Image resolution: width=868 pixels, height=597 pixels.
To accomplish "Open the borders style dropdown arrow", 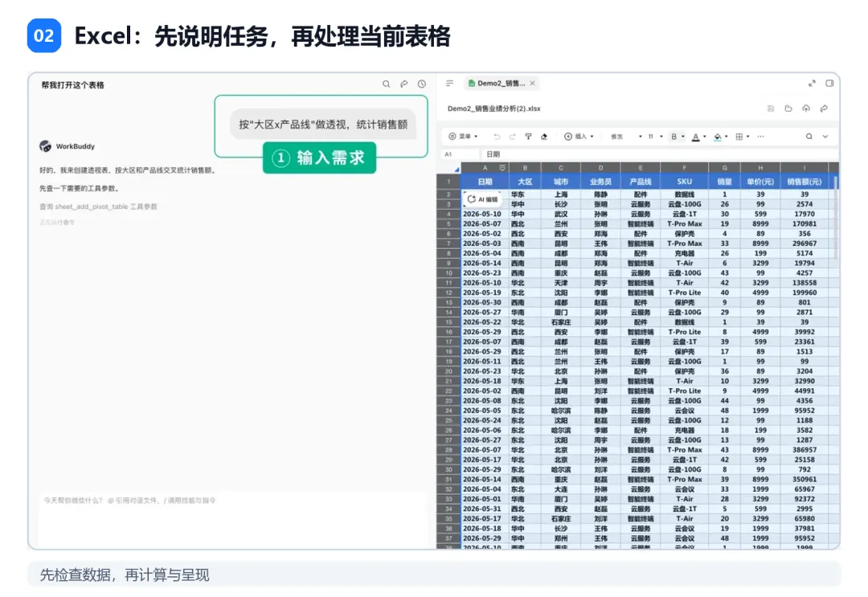I will [748, 137].
